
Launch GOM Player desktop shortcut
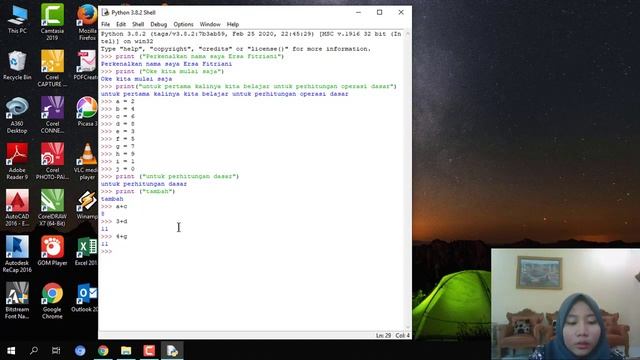pos(52,251)
